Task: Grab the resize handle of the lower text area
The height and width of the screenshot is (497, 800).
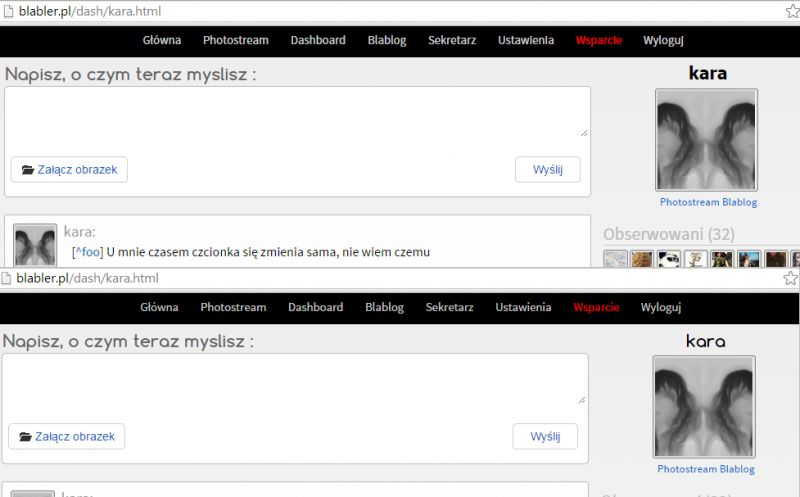Action: 582,400
